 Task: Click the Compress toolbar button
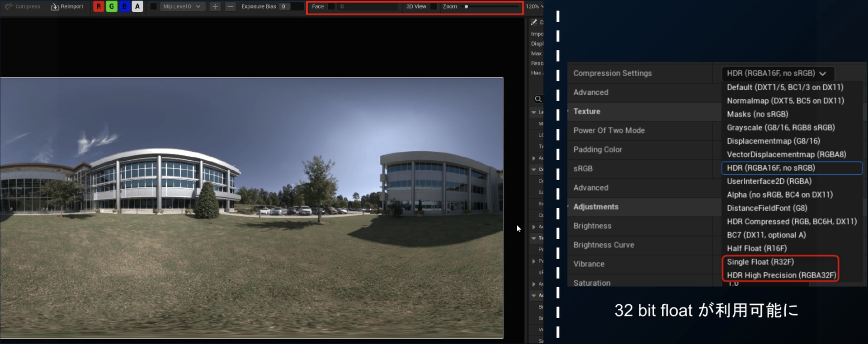point(23,6)
